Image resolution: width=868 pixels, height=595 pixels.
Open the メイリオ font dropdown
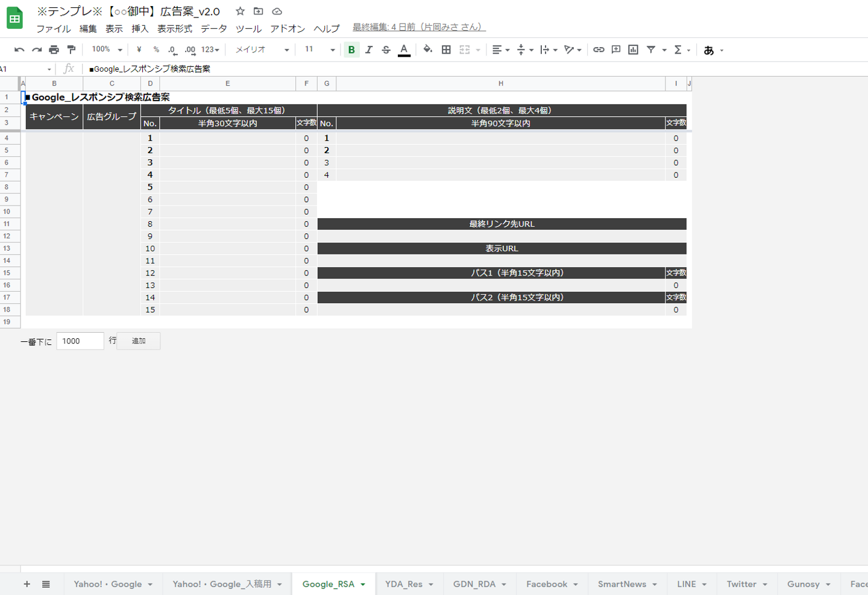262,50
